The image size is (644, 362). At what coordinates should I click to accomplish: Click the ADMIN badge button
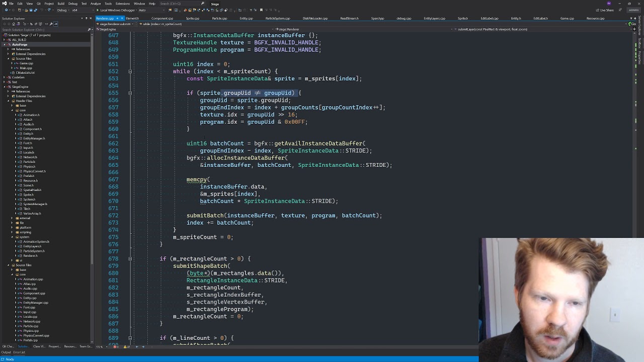point(633,10)
